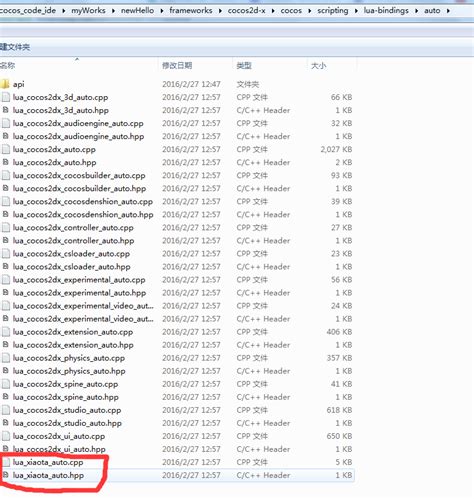Open dropdown arrow after cocos breadcrumb
Viewport: 474px width, 499px height.
point(309,11)
